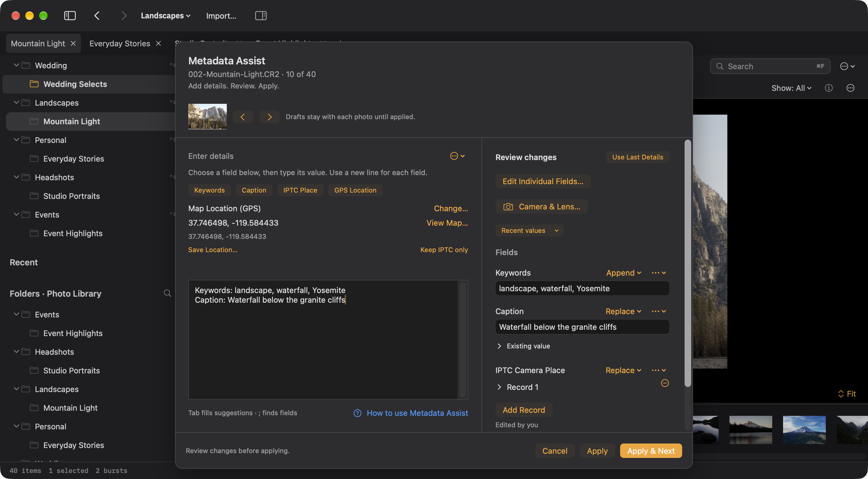Switch to the Everyday Stories tab
This screenshot has width=868, height=479.
[120, 43]
